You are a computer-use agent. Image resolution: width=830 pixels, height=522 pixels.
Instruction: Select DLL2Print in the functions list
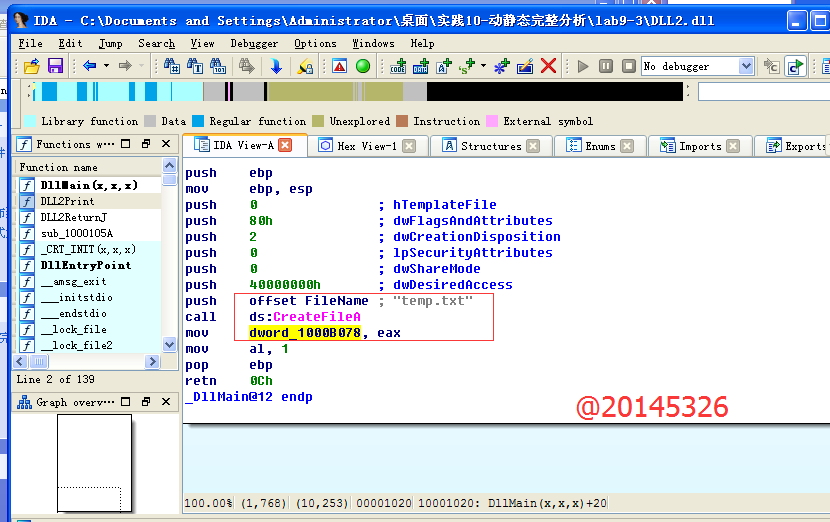point(67,201)
